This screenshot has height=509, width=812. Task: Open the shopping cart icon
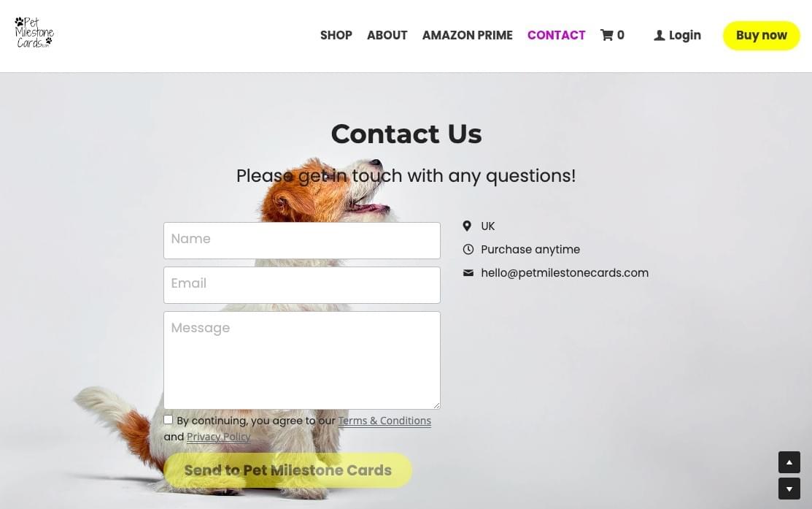click(x=606, y=35)
